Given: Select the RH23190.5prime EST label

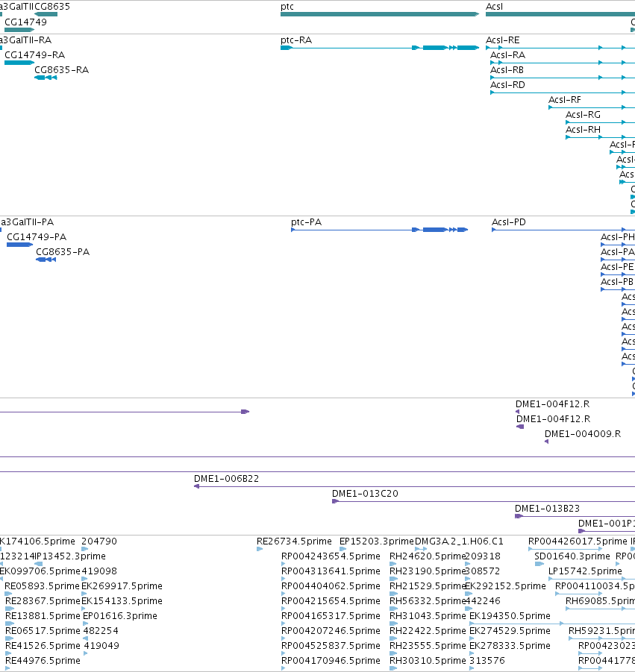Looking at the screenshot, I should 427,572.
